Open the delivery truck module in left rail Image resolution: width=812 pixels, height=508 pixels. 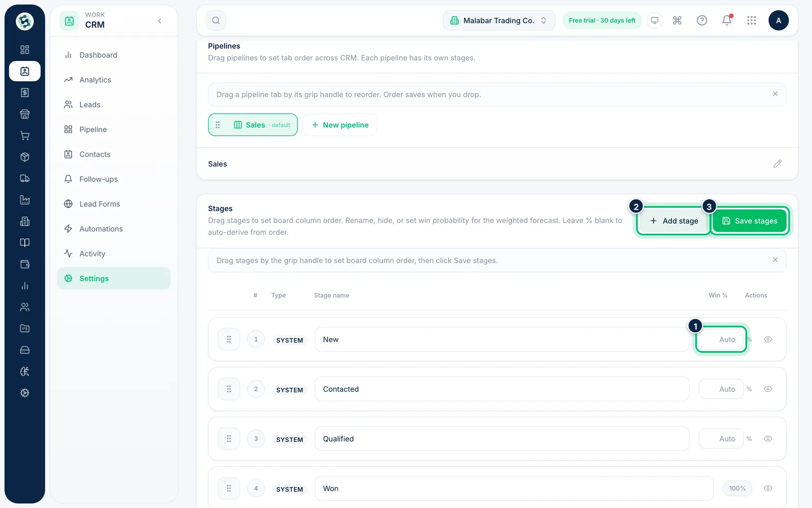(x=25, y=178)
